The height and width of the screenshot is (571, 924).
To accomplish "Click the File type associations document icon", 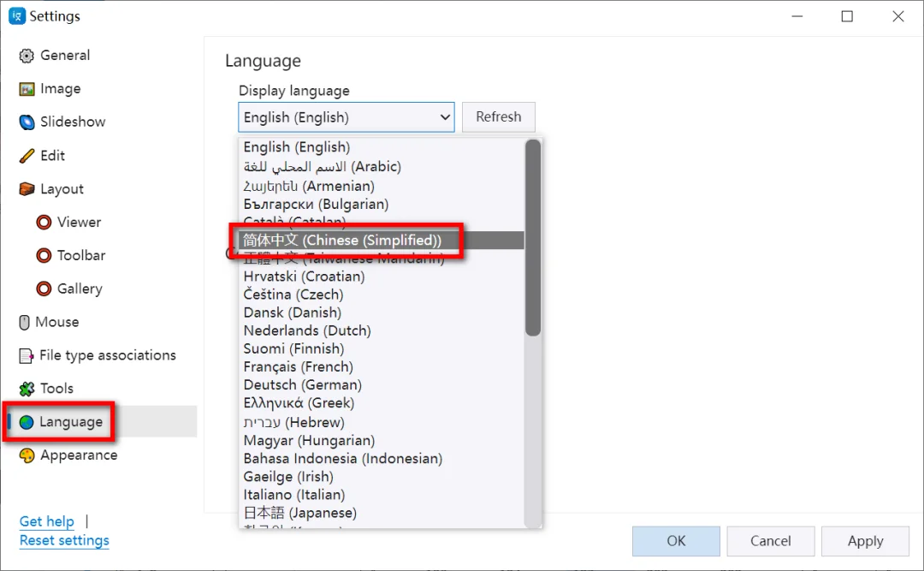I will (26, 355).
